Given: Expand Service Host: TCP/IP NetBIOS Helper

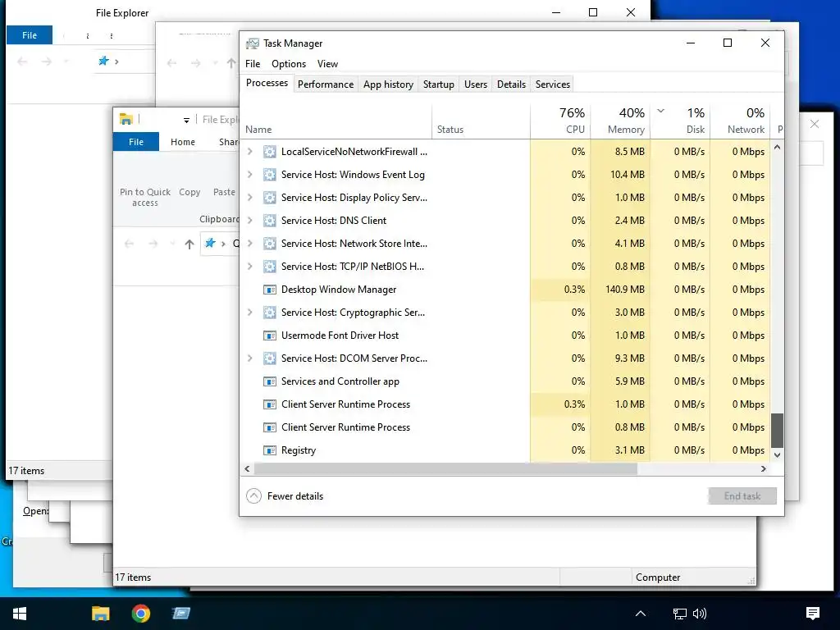Looking at the screenshot, I should click(x=249, y=267).
